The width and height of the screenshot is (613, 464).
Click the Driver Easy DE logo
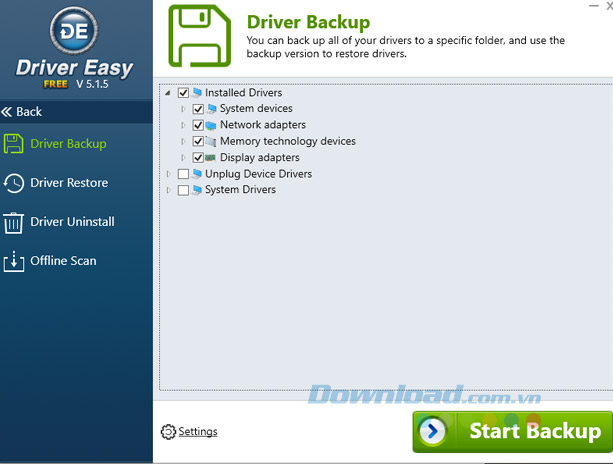[74, 30]
